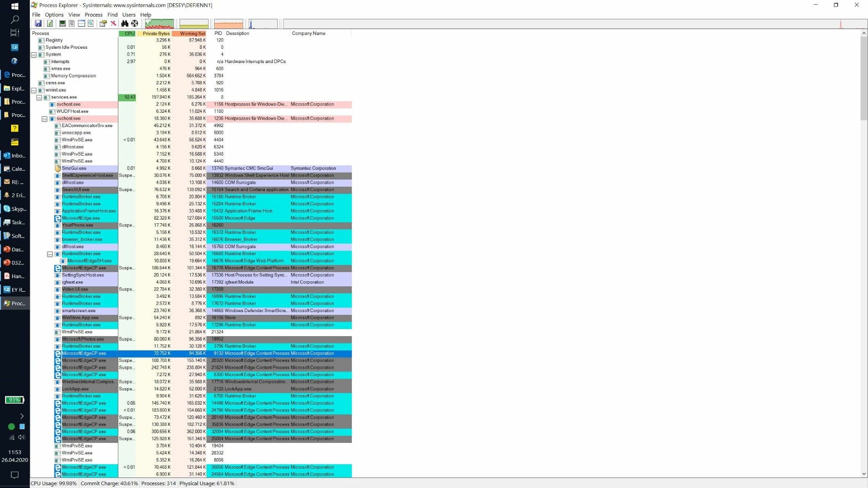
Task: Open the Options menu
Action: click(x=54, y=15)
